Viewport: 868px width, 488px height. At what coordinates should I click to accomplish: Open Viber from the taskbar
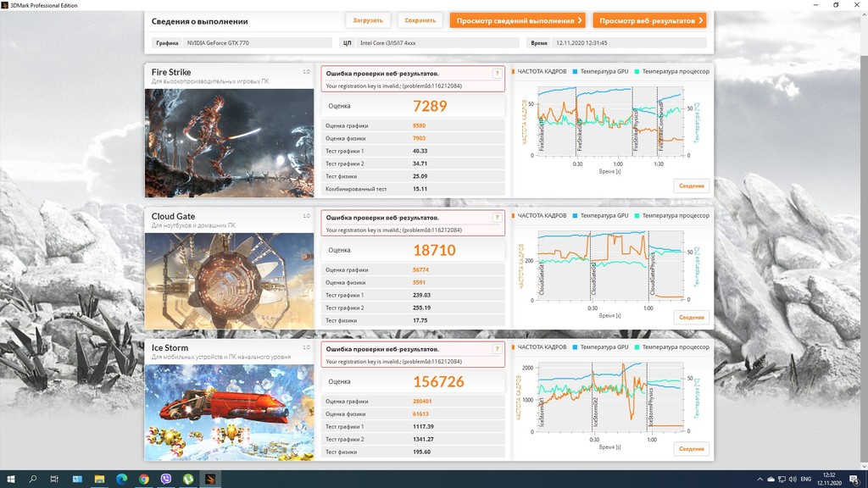166,480
